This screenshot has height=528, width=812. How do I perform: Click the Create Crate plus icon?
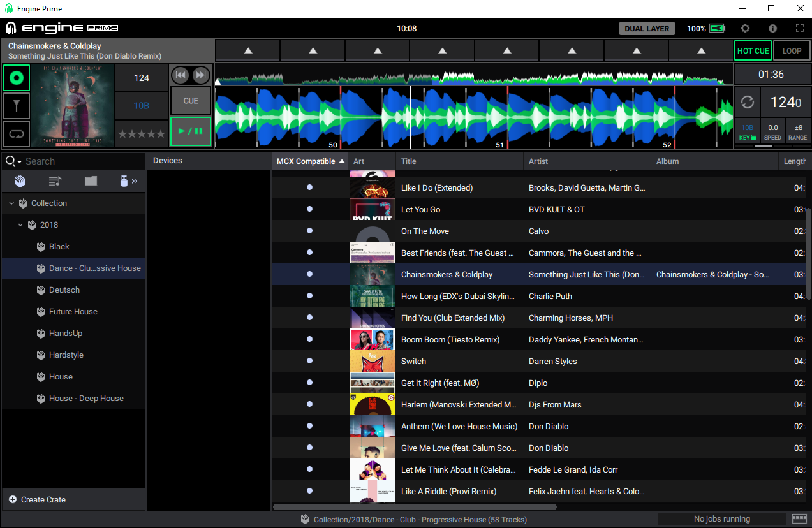point(13,499)
